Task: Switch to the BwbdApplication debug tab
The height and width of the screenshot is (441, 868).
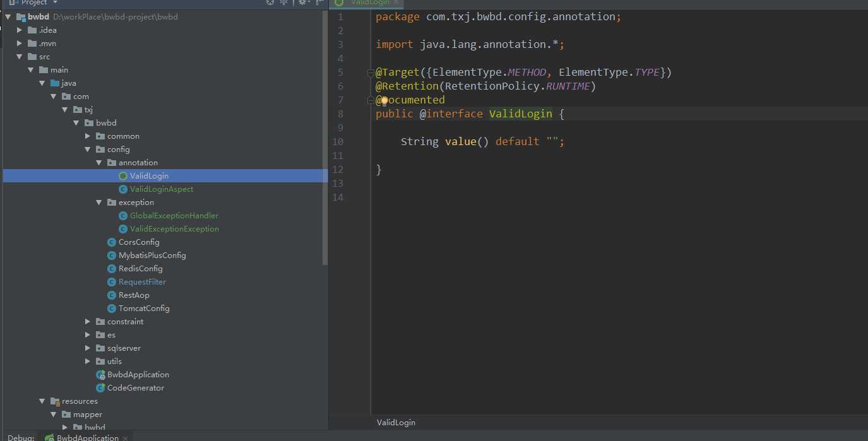Action: [87, 437]
